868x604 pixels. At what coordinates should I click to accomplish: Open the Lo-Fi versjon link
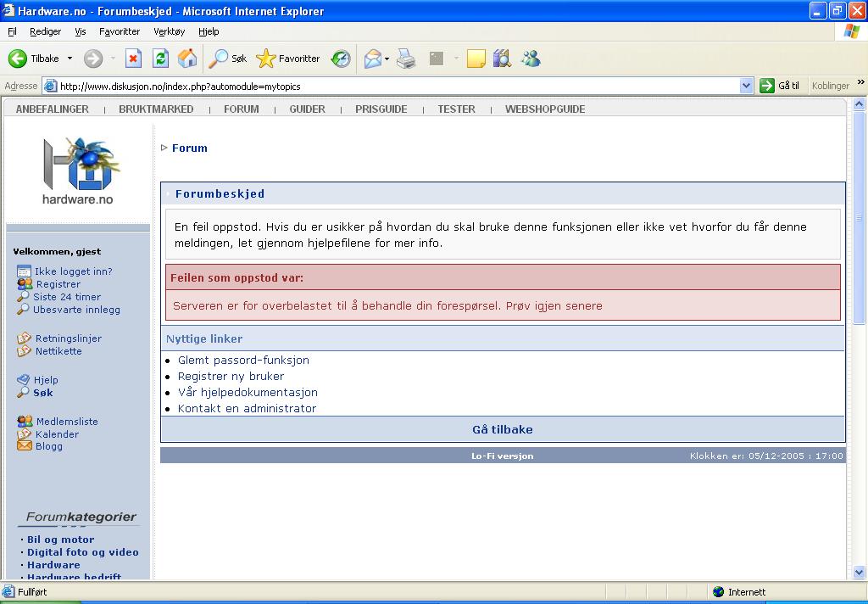pos(503,456)
